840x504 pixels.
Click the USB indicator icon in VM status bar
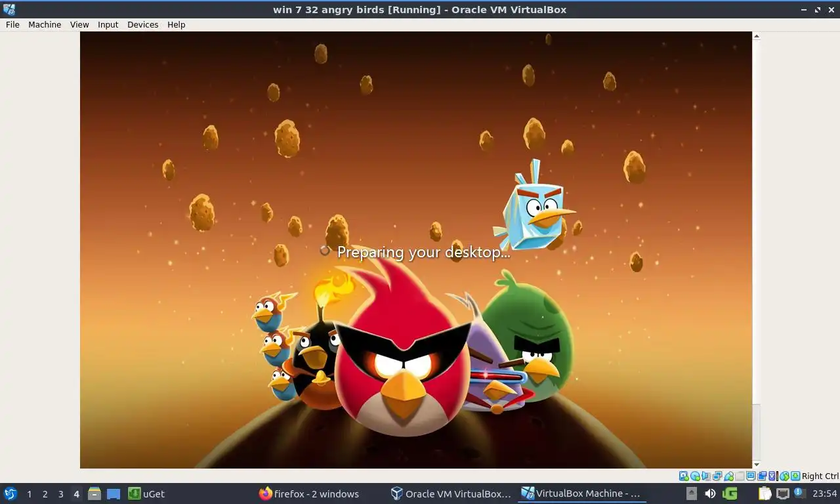[728, 476]
